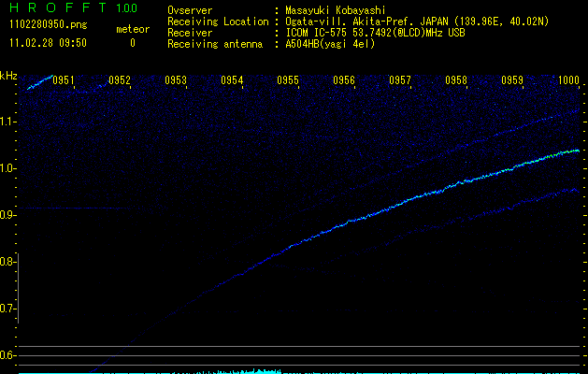Click the 0.8 kHz axis label
The height and width of the screenshot is (374, 588).
coord(7,262)
